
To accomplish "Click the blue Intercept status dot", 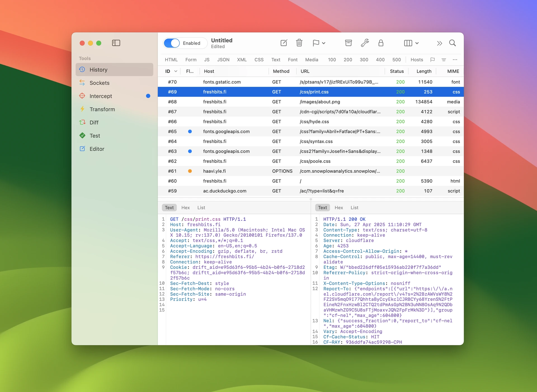I will pyautogui.click(x=148, y=96).
